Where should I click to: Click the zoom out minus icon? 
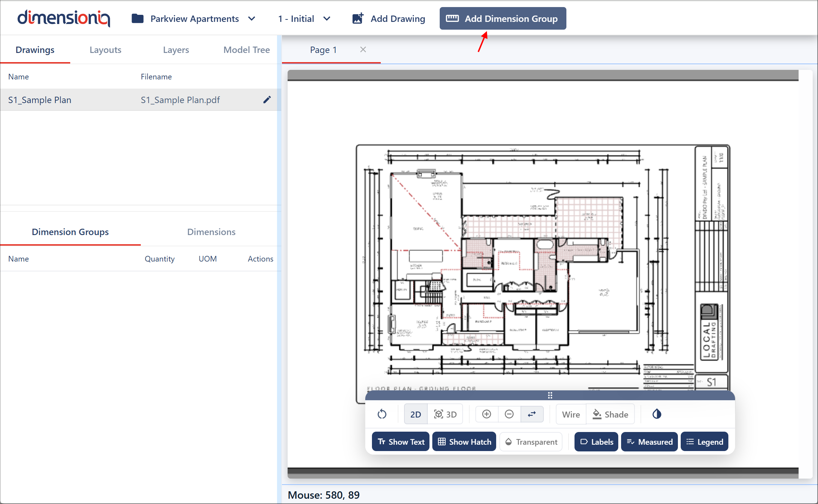[509, 414]
